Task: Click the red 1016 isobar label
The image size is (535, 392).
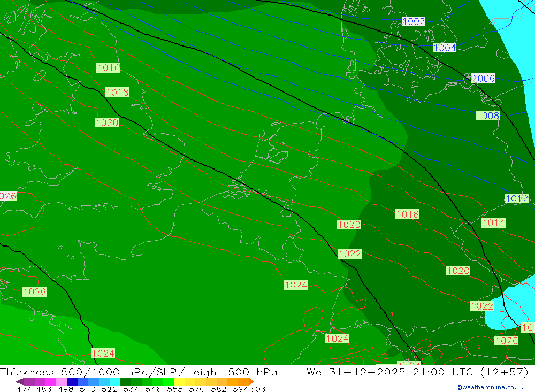Action: [109, 67]
